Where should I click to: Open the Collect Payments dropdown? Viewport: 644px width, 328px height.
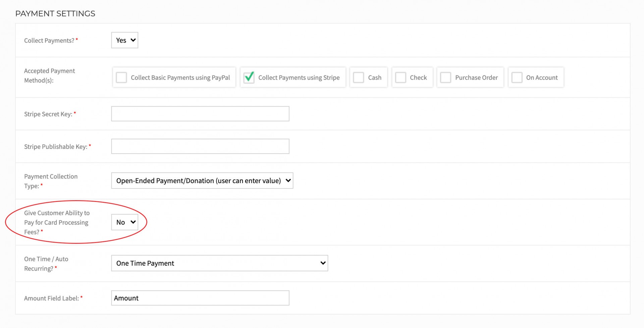(124, 40)
